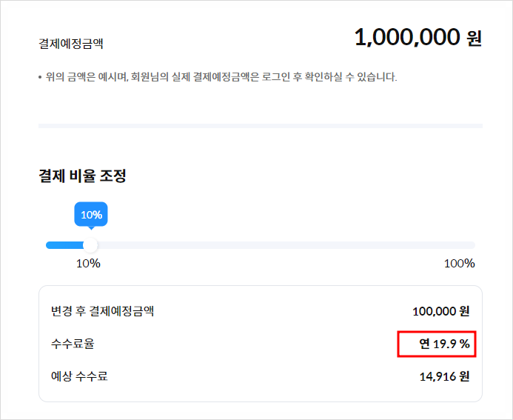This screenshot has height=420, width=513.
Task: Click the 100% maximum label below slider
Action: [x=459, y=264]
